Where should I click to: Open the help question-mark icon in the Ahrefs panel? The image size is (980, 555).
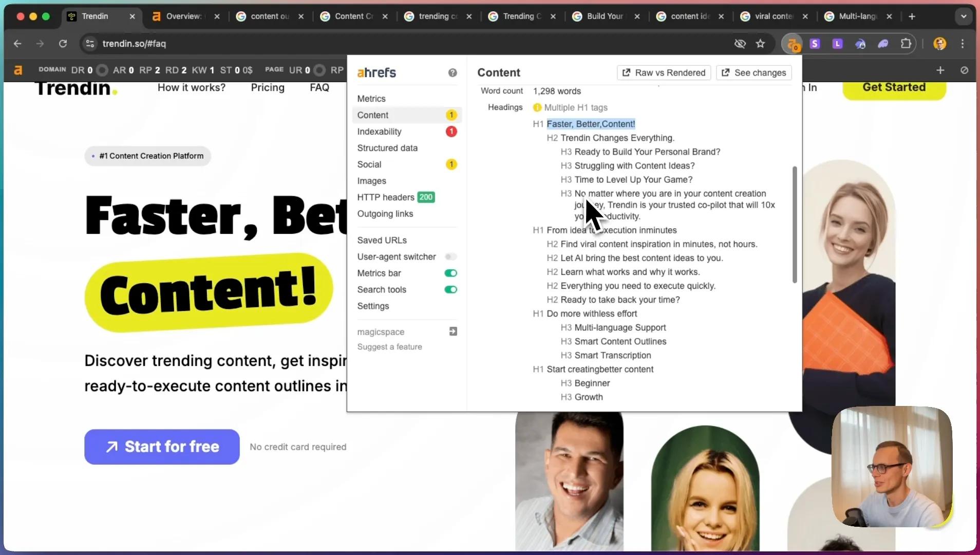pyautogui.click(x=452, y=72)
